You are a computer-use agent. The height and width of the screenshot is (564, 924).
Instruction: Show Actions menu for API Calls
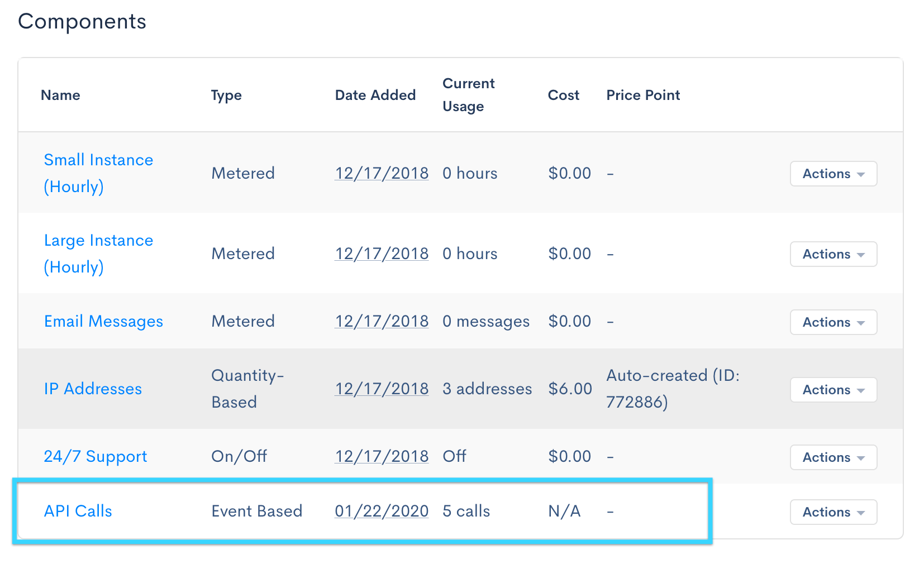pyautogui.click(x=833, y=512)
